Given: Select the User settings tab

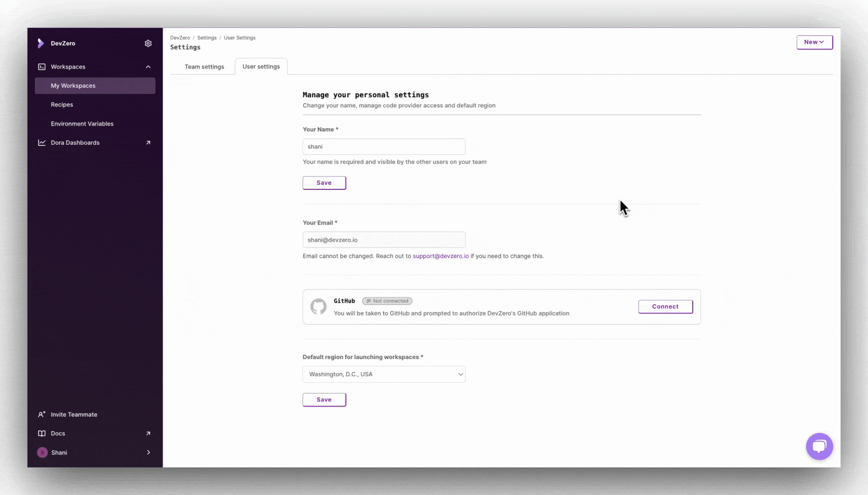Looking at the screenshot, I should 261,66.
